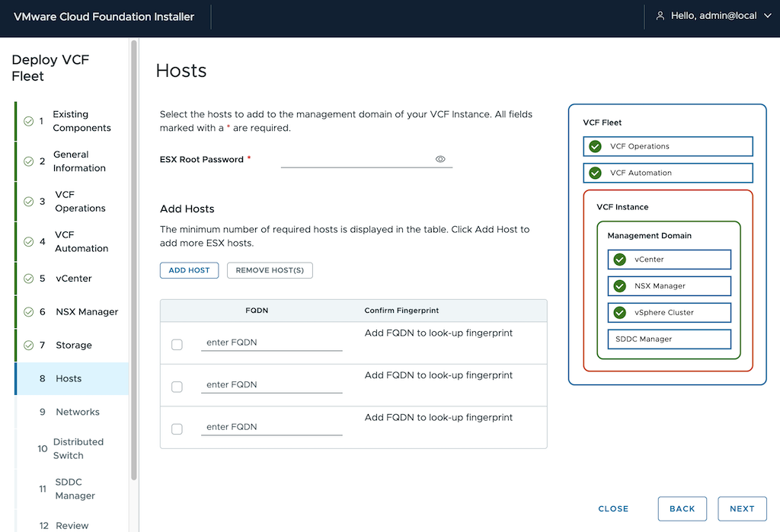Open the admin@local account dropdown chevron
The height and width of the screenshot is (532, 780).
(768, 16)
